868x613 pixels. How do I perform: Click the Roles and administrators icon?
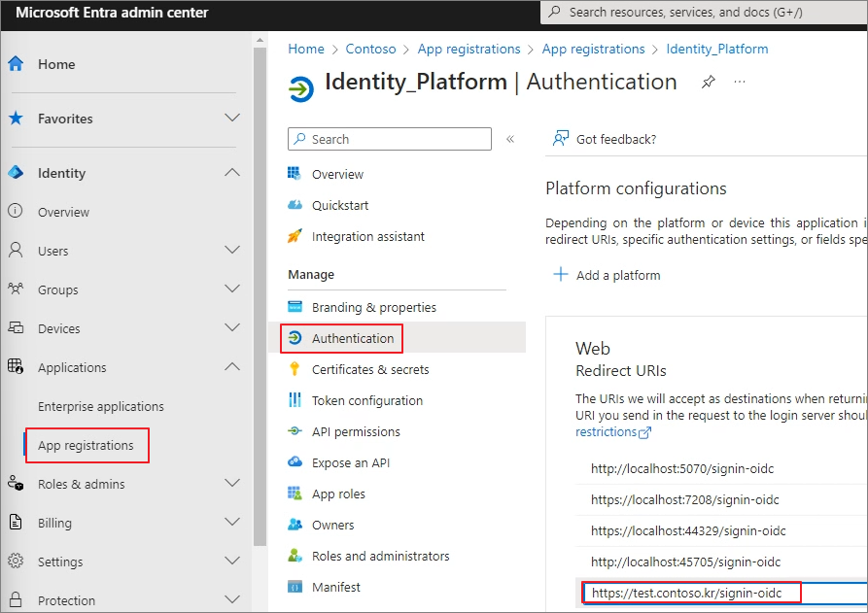coord(295,556)
